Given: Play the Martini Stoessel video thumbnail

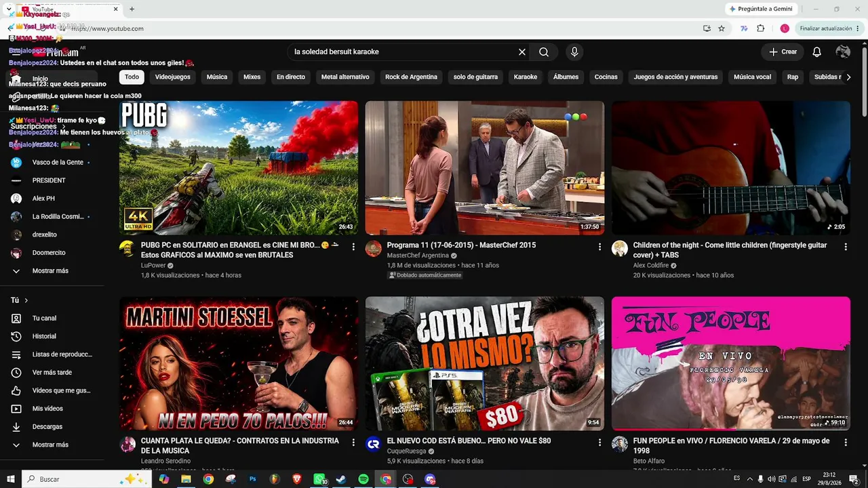Looking at the screenshot, I should coord(239,363).
